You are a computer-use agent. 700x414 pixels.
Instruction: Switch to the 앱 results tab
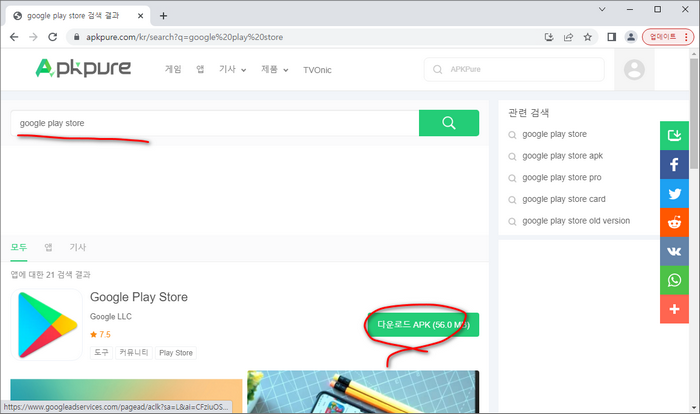point(48,247)
